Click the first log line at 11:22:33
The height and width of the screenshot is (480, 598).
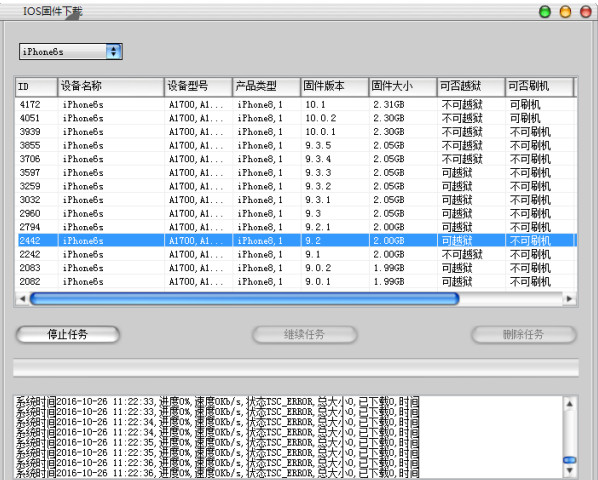tap(217, 401)
